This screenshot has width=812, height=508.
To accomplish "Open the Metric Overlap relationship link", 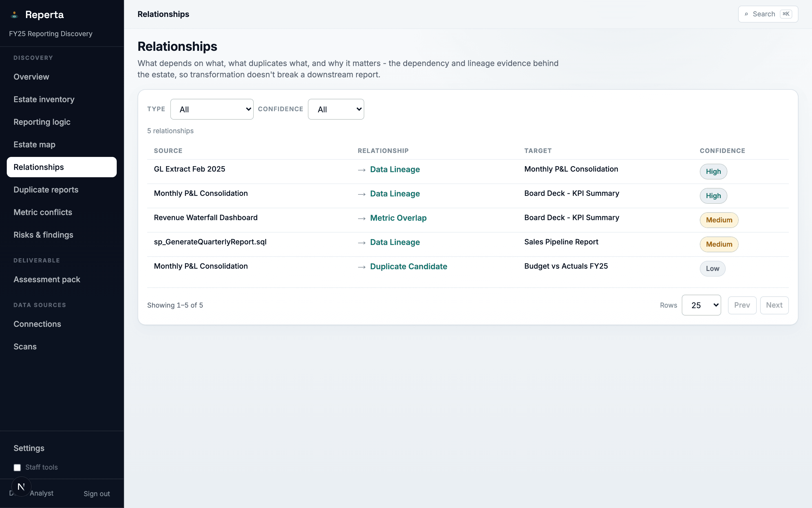I will pyautogui.click(x=398, y=218).
